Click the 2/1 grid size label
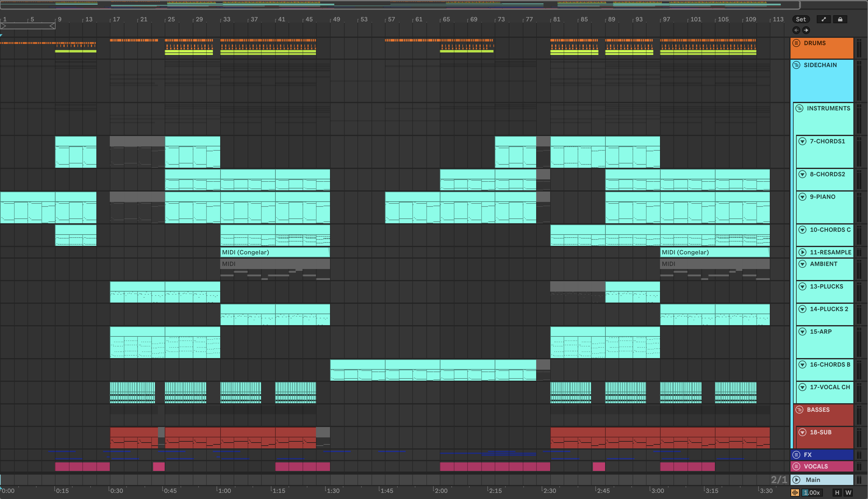The width and height of the screenshot is (868, 499). tap(779, 480)
